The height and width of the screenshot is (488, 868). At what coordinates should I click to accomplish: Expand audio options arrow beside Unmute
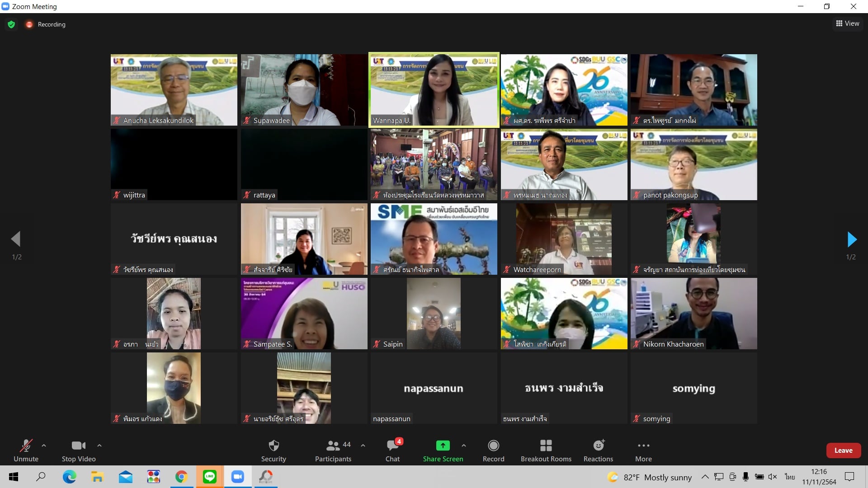point(44,446)
